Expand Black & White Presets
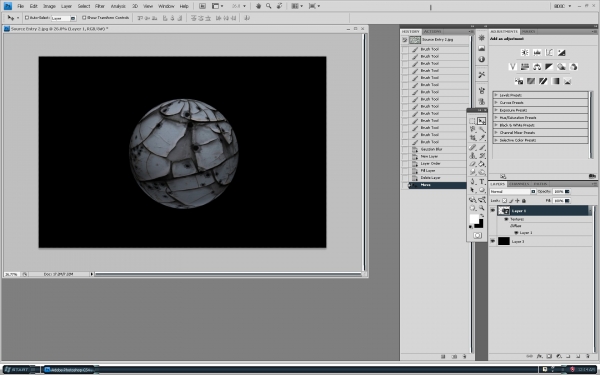600x375 pixels. click(496, 125)
